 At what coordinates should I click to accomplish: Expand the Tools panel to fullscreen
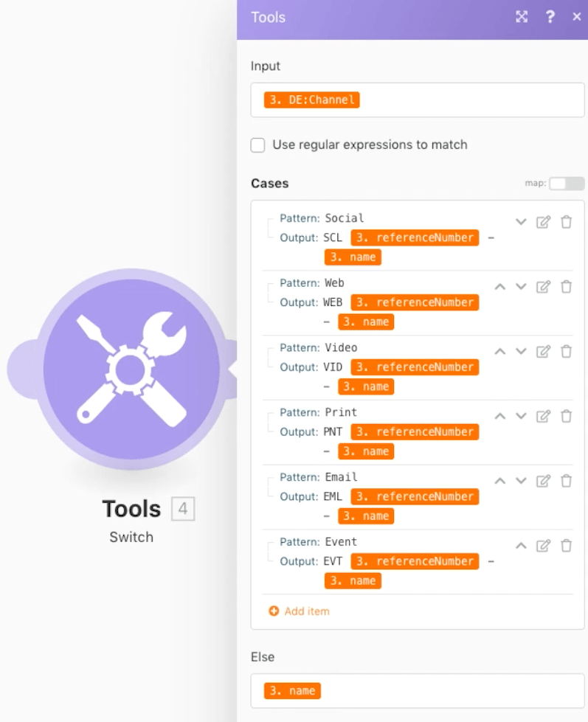(x=522, y=17)
